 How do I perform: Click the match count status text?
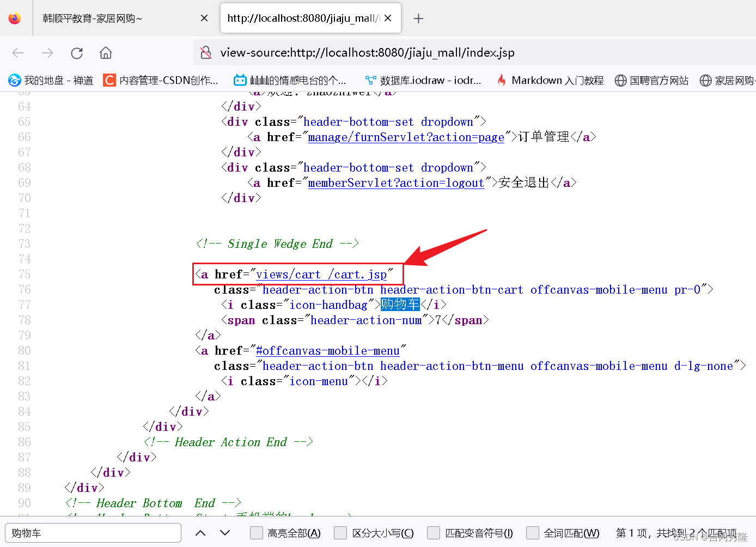[676, 533]
